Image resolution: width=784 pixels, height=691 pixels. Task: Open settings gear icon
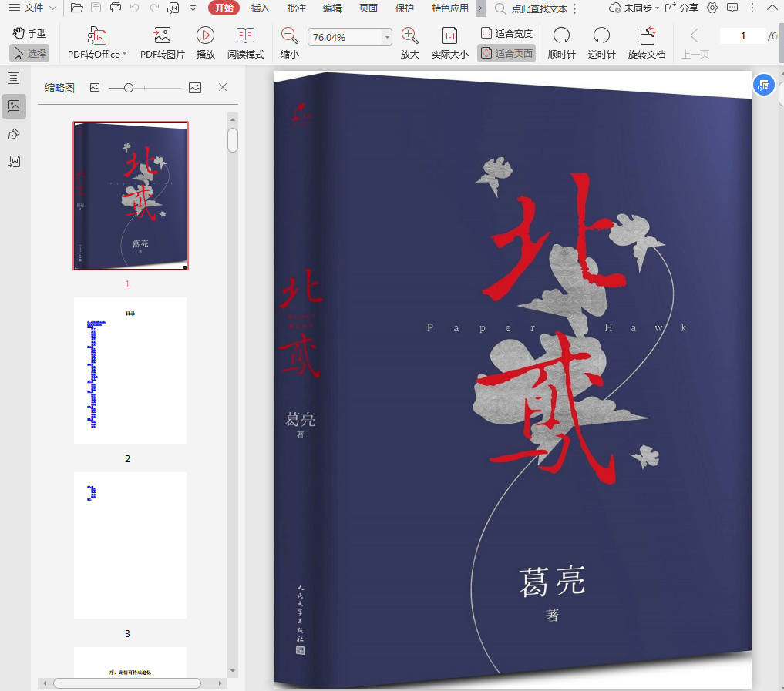pyautogui.click(x=712, y=8)
